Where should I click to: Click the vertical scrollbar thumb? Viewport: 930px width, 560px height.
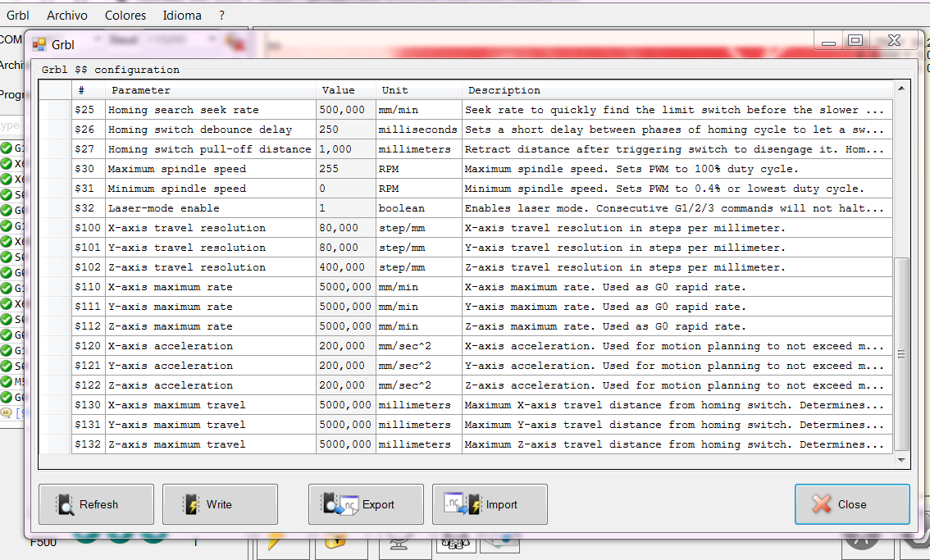pyautogui.click(x=901, y=354)
